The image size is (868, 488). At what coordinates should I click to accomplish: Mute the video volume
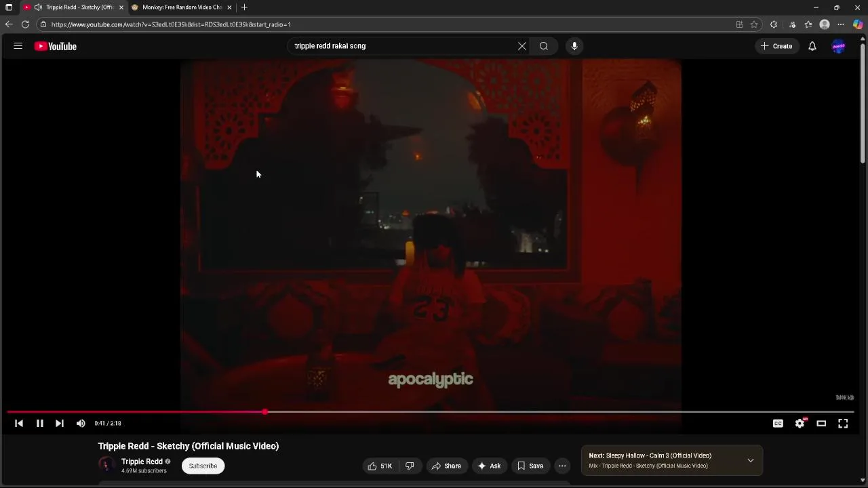[81, 423]
